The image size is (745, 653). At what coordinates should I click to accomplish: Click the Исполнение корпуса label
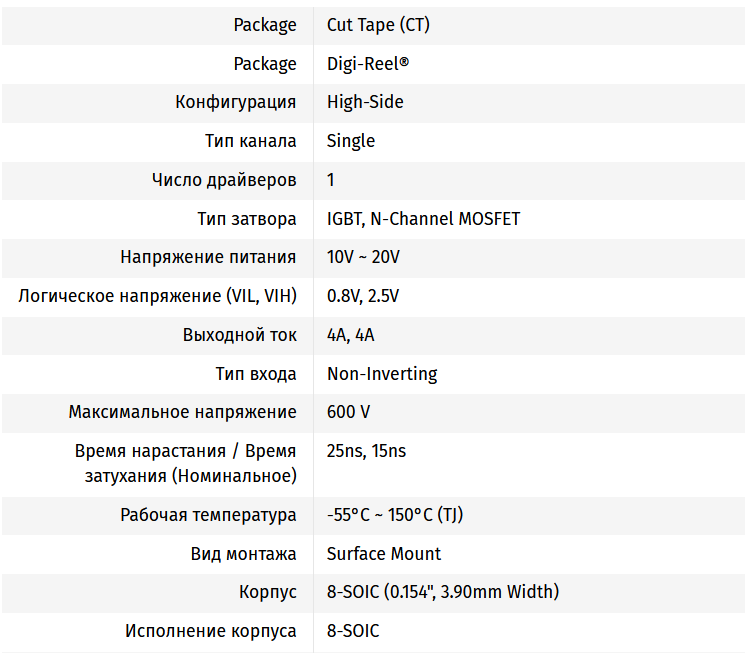pyautogui.click(x=211, y=631)
